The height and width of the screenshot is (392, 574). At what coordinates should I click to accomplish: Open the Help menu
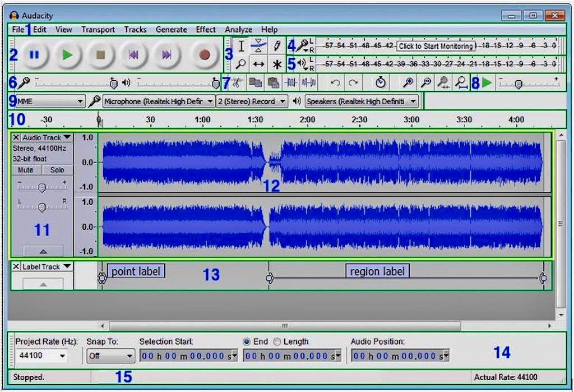point(269,29)
